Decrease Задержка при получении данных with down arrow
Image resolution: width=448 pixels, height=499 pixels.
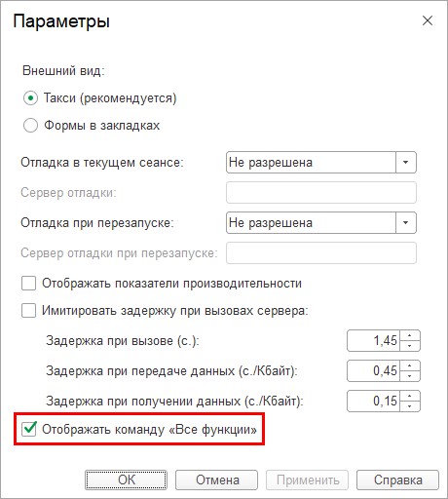click(410, 406)
